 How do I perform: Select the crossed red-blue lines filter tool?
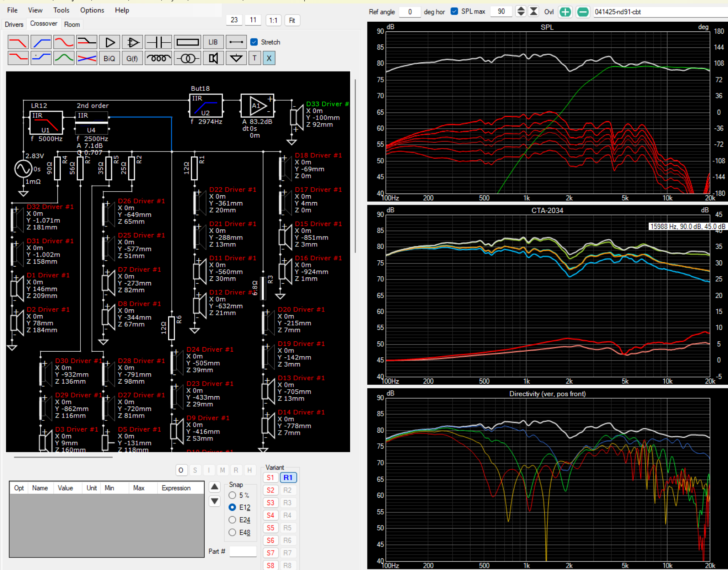[87, 58]
